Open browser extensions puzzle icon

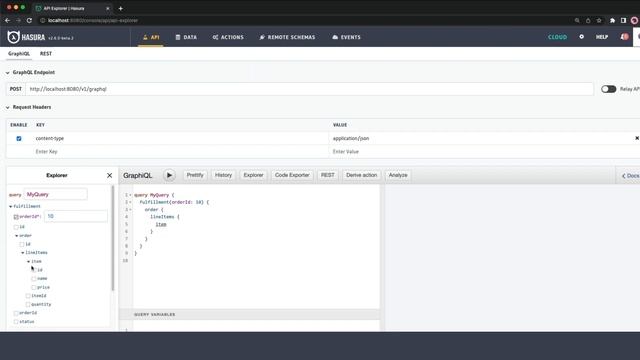612,20
